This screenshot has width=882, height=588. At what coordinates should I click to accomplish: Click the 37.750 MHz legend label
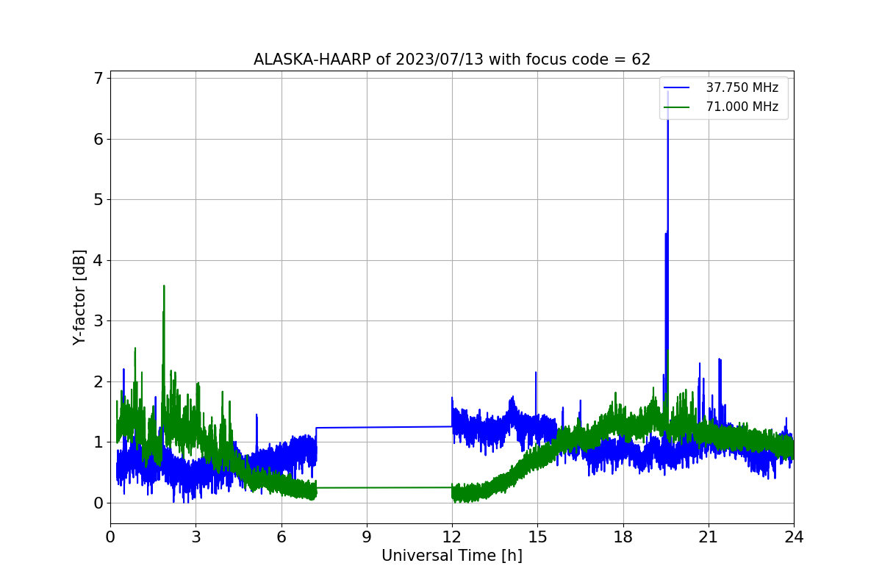click(x=742, y=88)
